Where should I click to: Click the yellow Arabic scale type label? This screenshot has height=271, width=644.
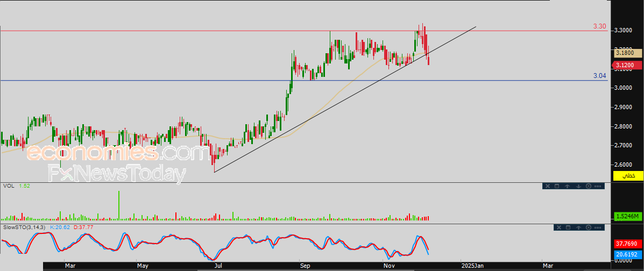[628, 176]
